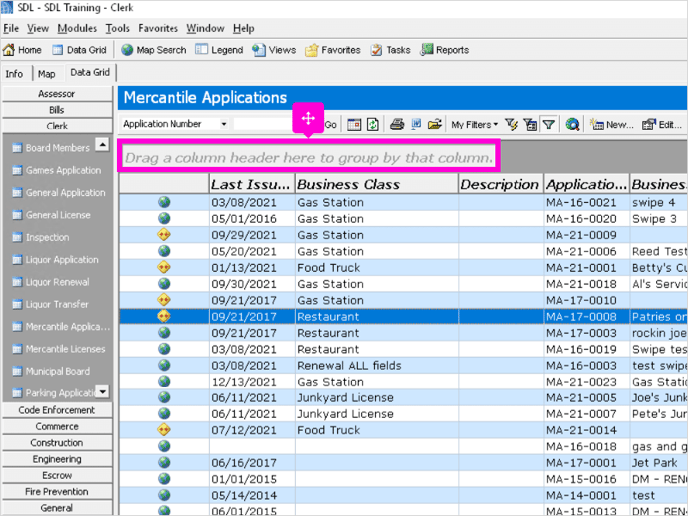Viewport: 688px width, 516px height.
Task: Open Liquor Transfer in sidebar
Action: click(50, 305)
